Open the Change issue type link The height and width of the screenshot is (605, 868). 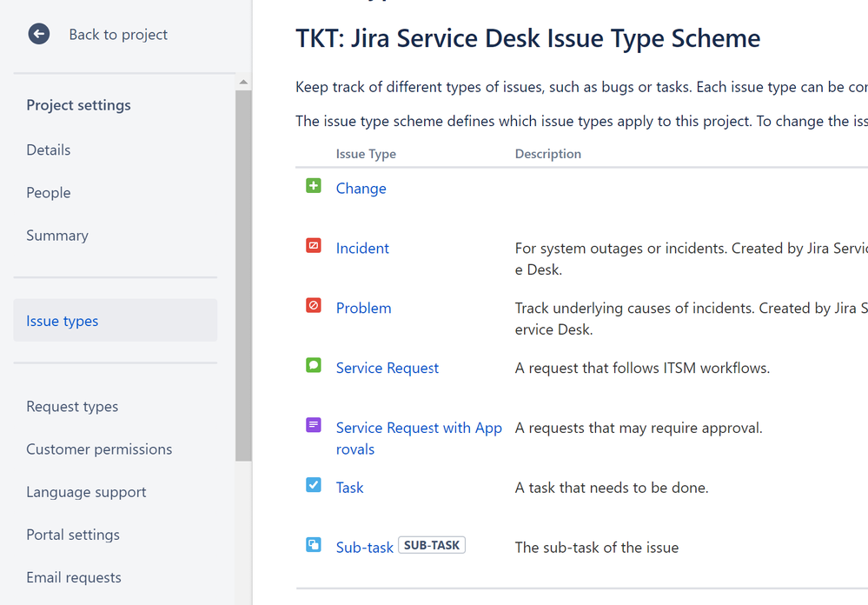point(361,189)
